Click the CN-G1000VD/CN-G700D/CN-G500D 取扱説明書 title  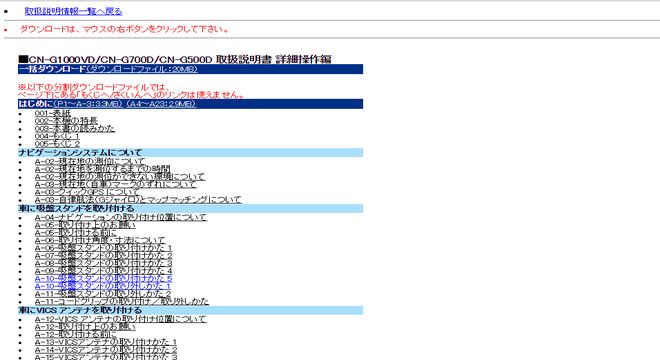pyautogui.click(x=175, y=59)
